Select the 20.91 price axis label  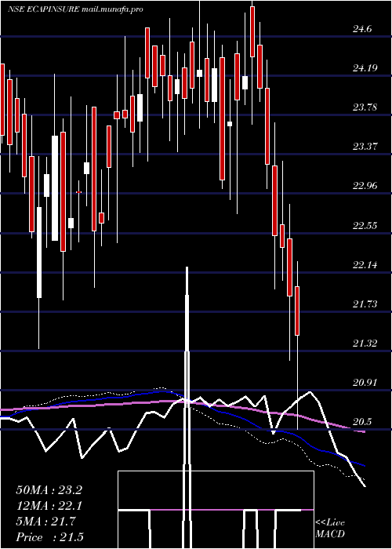pos(365,383)
